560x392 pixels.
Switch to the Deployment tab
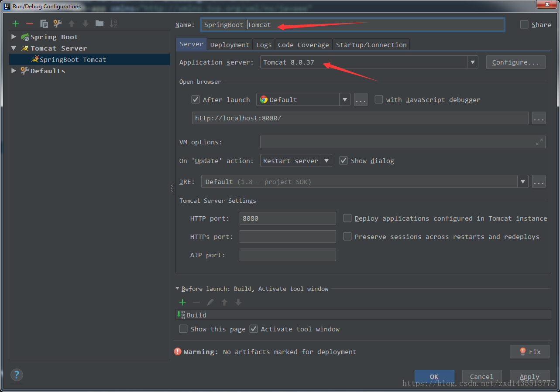[230, 45]
